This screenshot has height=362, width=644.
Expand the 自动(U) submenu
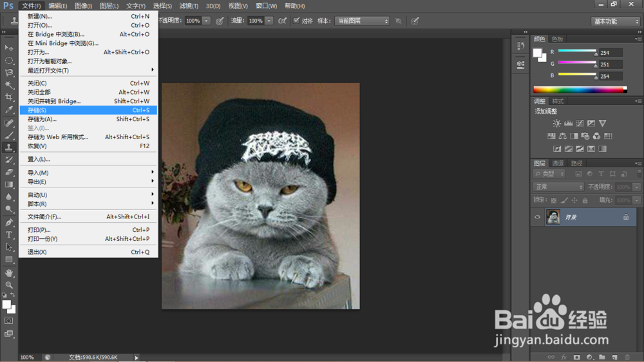[88, 195]
